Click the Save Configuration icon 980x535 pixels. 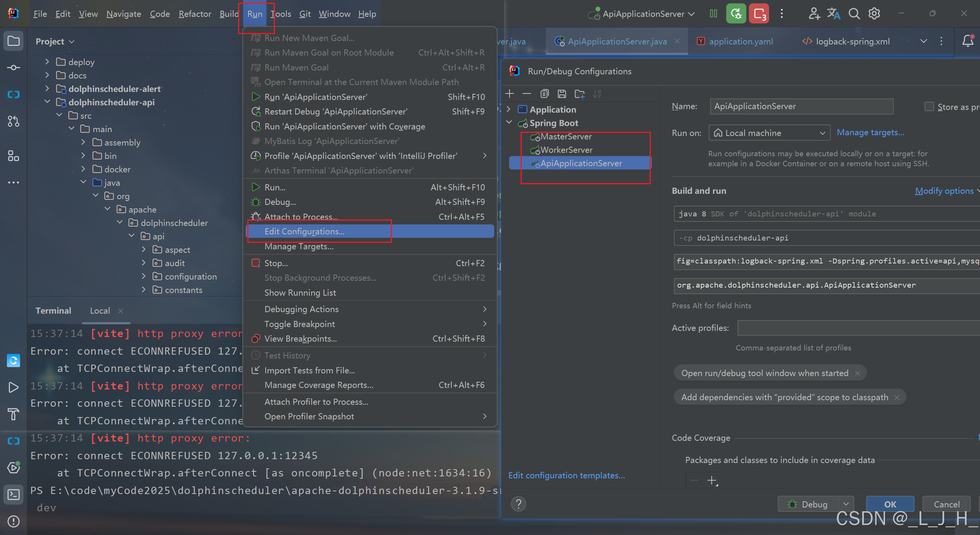pyautogui.click(x=562, y=94)
